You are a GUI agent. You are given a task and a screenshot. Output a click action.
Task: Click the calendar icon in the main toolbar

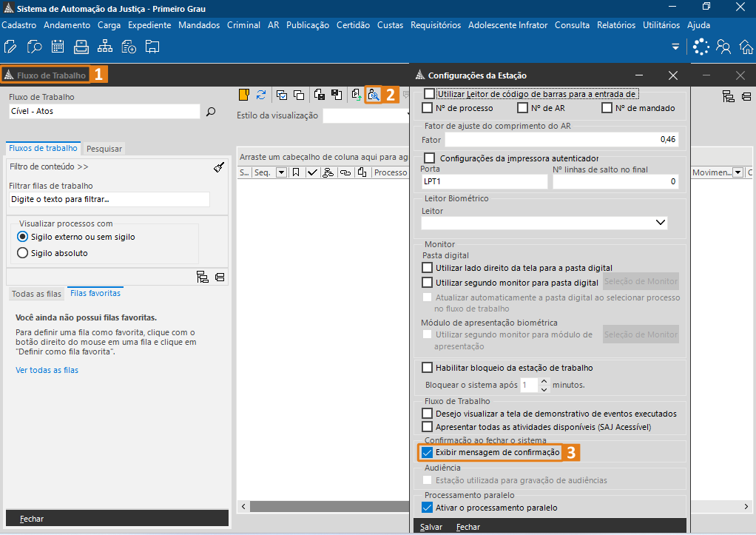[57, 47]
